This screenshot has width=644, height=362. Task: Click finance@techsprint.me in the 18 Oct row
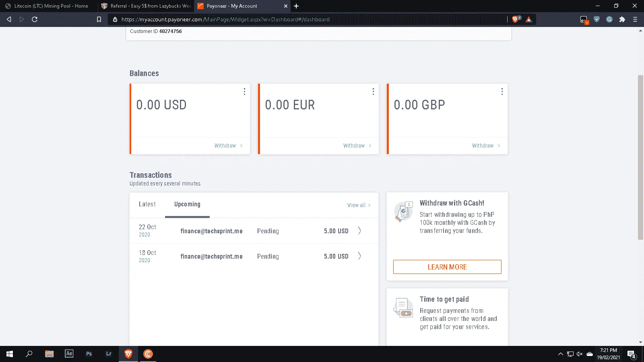click(211, 257)
